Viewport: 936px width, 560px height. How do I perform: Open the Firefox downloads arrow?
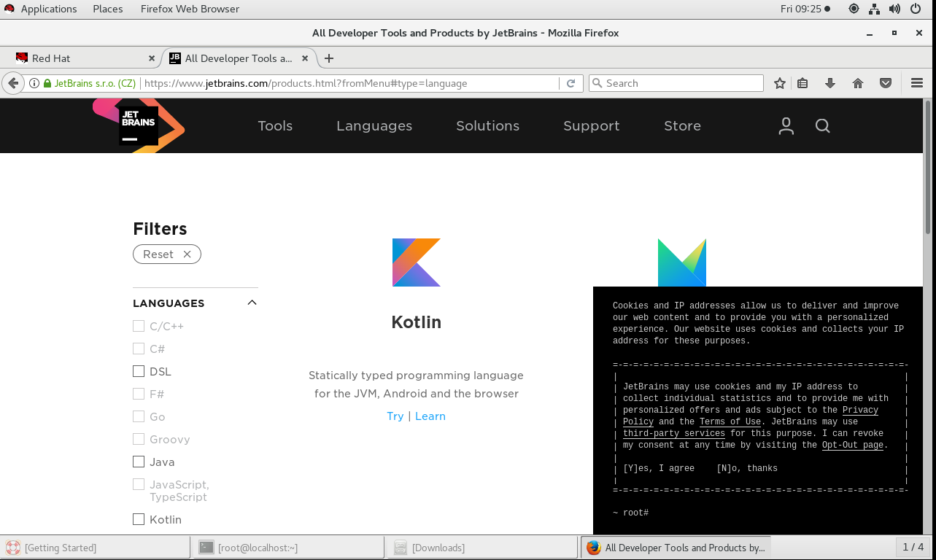[x=830, y=83]
